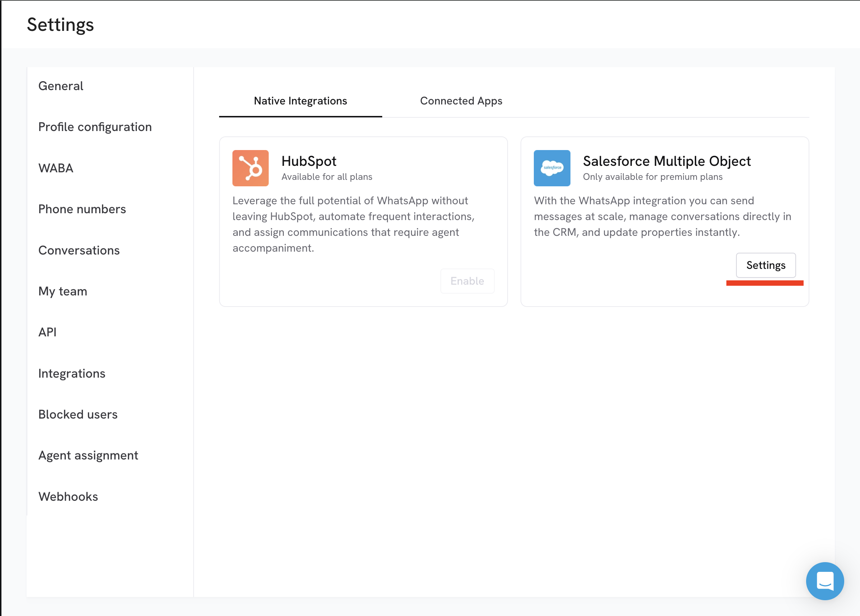Click the HubSpot card title
Image resolution: width=860 pixels, height=616 pixels.
[x=309, y=161]
